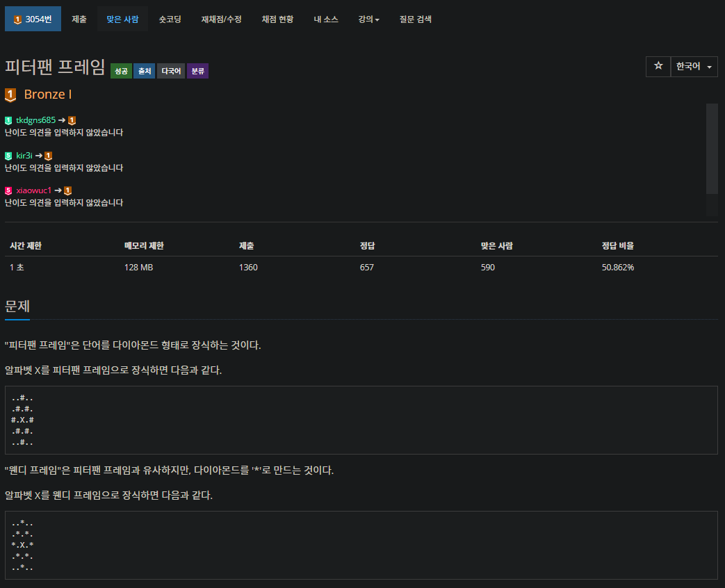The height and width of the screenshot is (588, 725).
Task: Open user kir3i's profile
Action: [x=24, y=155]
